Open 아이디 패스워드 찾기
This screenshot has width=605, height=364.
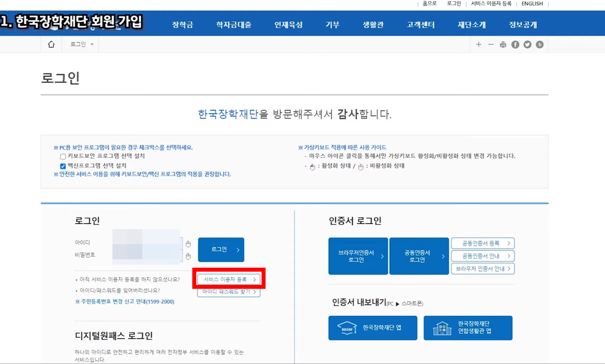[229, 292]
